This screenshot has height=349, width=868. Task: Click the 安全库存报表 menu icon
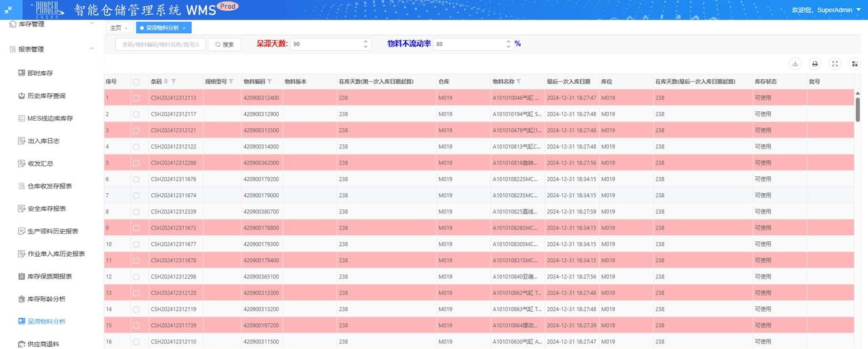(22, 208)
